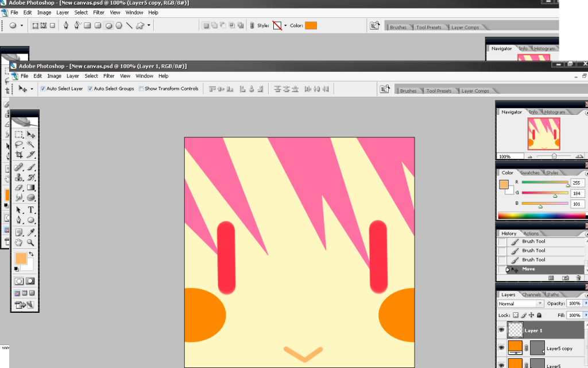Select the Move tool in the toolbox
Viewport: 588px width, 368px height.
[x=31, y=135]
